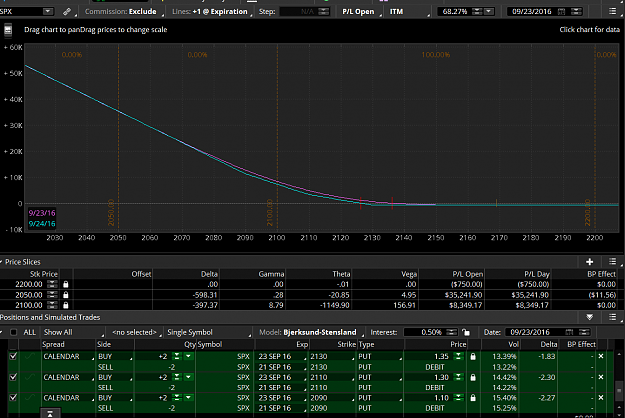Image resolution: width=625 pixels, height=418 pixels.
Task: Toggle the Interest rate lock icon
Action: pyautogui.click(x=466, y=332)
